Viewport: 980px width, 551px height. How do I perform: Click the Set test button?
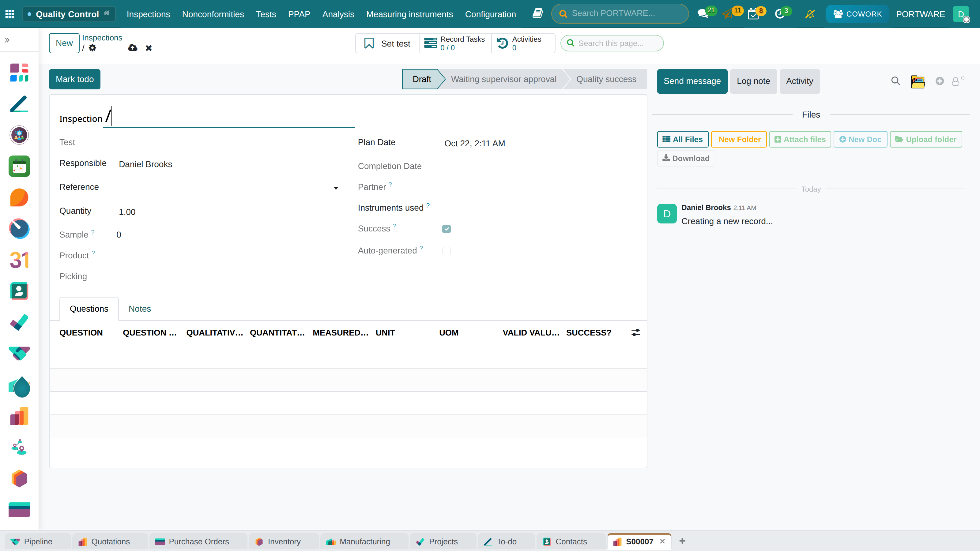point(387,43)
